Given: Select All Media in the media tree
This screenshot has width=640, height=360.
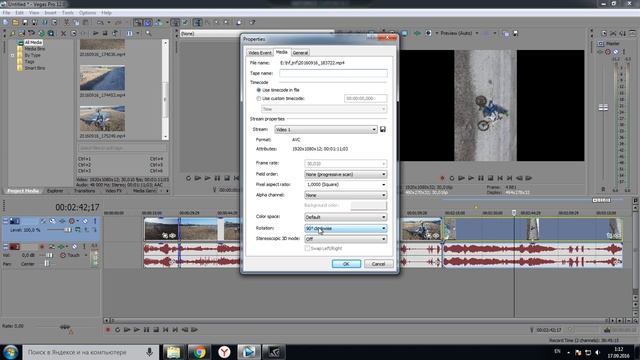Looking at the screenshot, I should tap(33, 42).
